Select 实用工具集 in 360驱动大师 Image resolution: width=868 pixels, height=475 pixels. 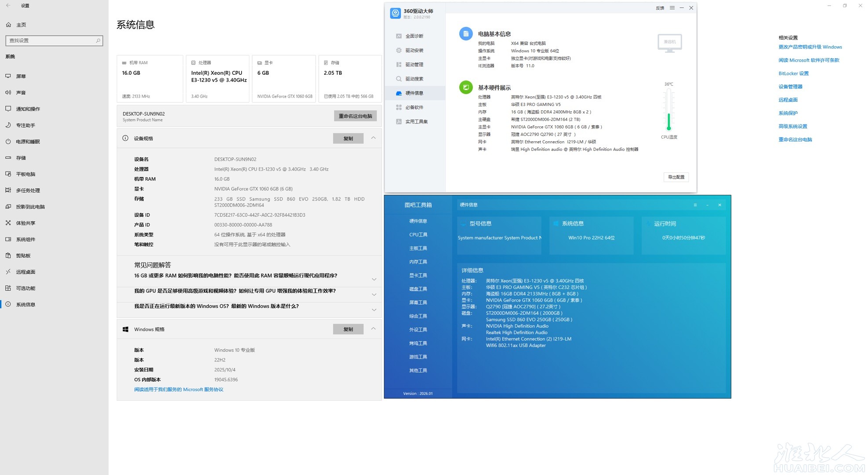pyautogui.click(x=415, y=122)
